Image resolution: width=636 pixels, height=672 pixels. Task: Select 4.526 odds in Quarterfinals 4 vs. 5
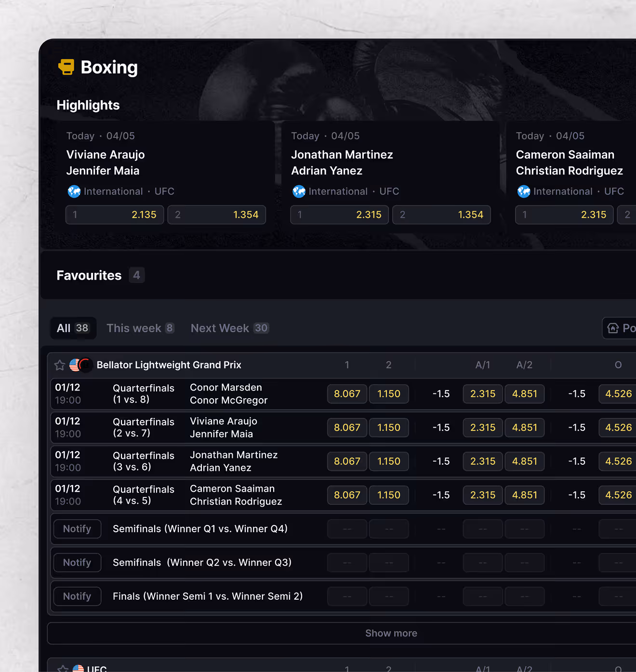coord(618,495)
